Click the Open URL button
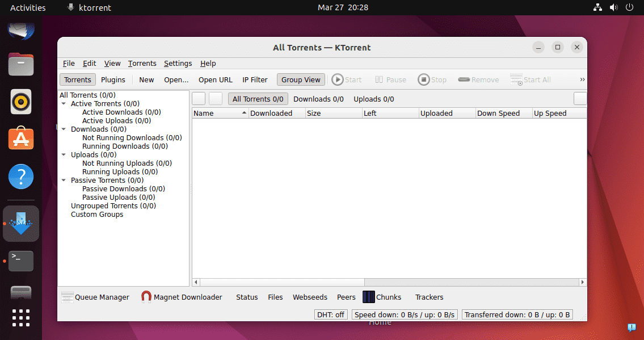Image resolution: width=644 pixels, height=340 pixels. point(215,79)
